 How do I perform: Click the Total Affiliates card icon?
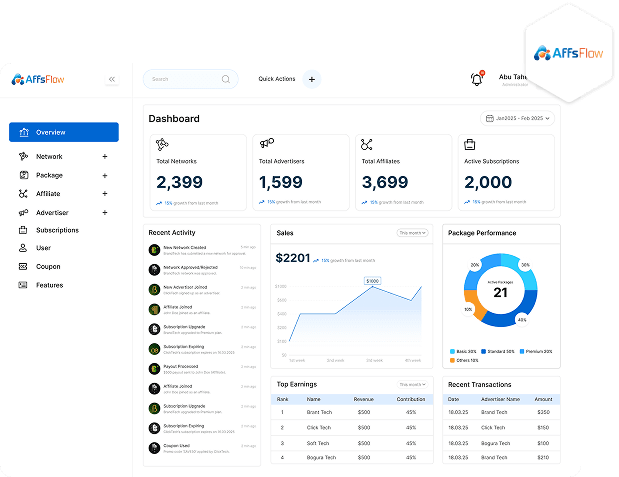367,145
